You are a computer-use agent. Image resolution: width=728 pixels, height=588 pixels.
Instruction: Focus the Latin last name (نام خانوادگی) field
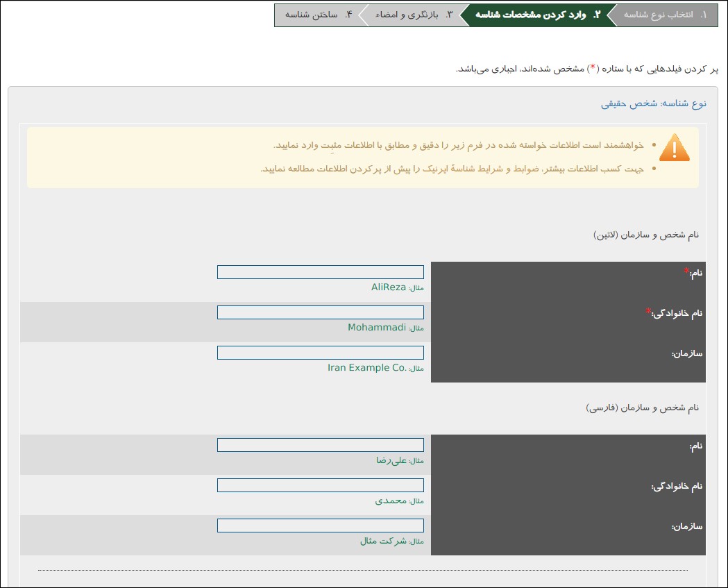click(320, 312)
